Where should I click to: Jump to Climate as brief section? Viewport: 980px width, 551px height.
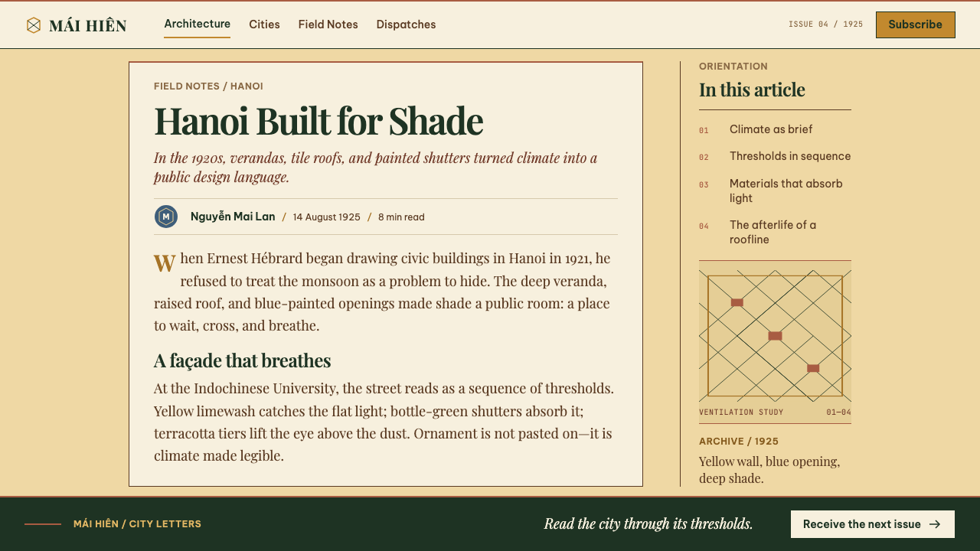tap(771, 129)
